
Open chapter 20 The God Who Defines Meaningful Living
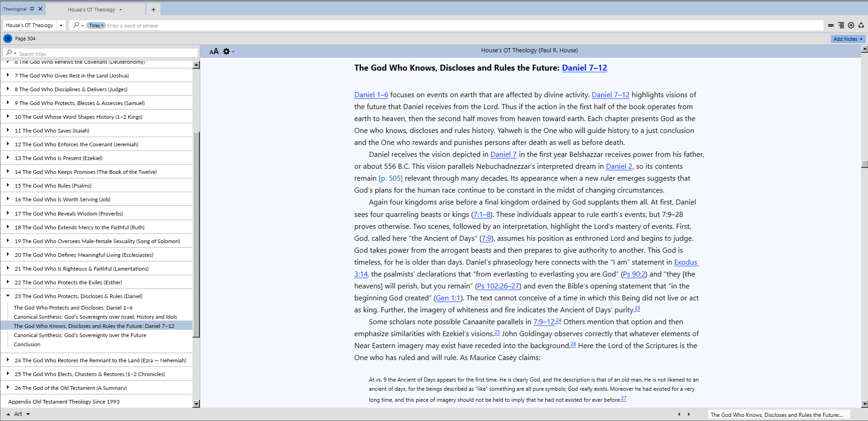84,255
